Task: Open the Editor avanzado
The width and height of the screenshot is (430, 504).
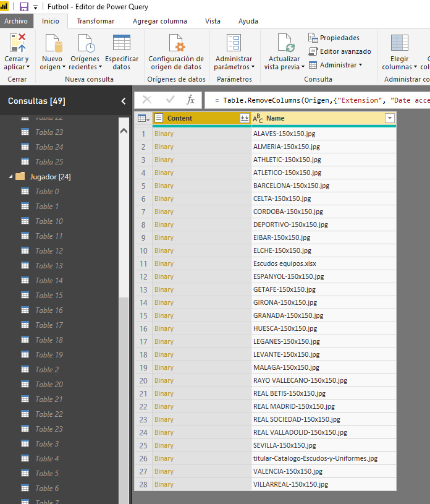Action: (340, 51)
